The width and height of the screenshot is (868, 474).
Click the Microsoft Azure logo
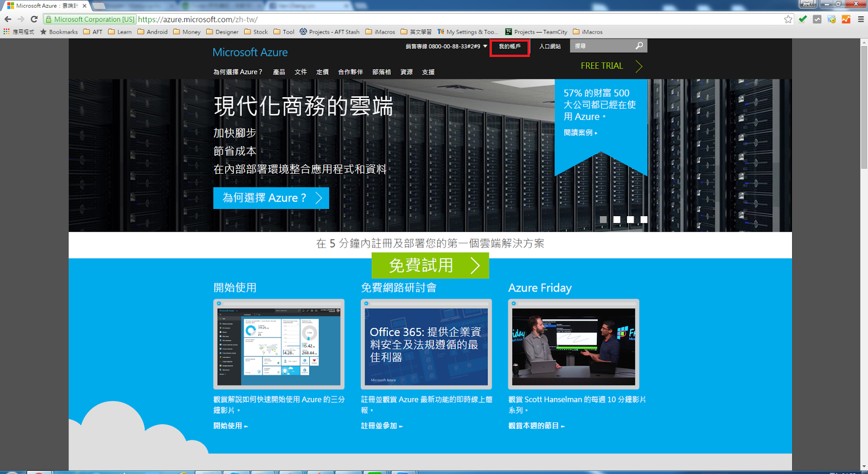pos(250,52)
